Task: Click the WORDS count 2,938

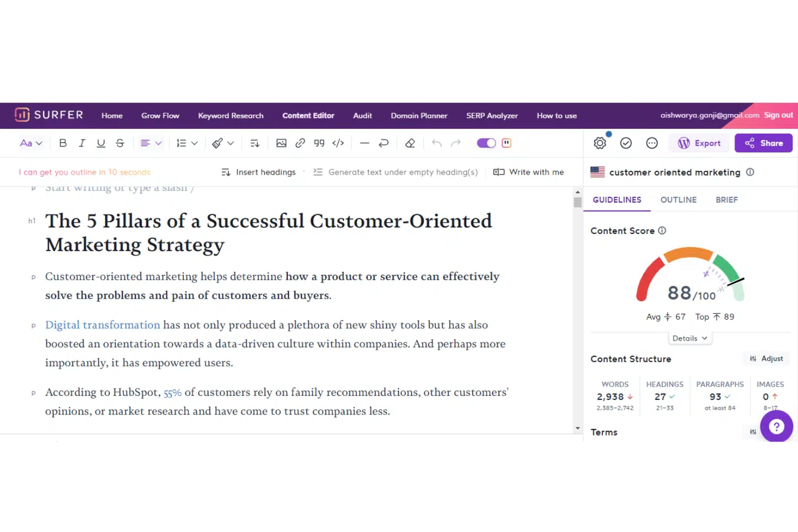Action: [610, 397]
